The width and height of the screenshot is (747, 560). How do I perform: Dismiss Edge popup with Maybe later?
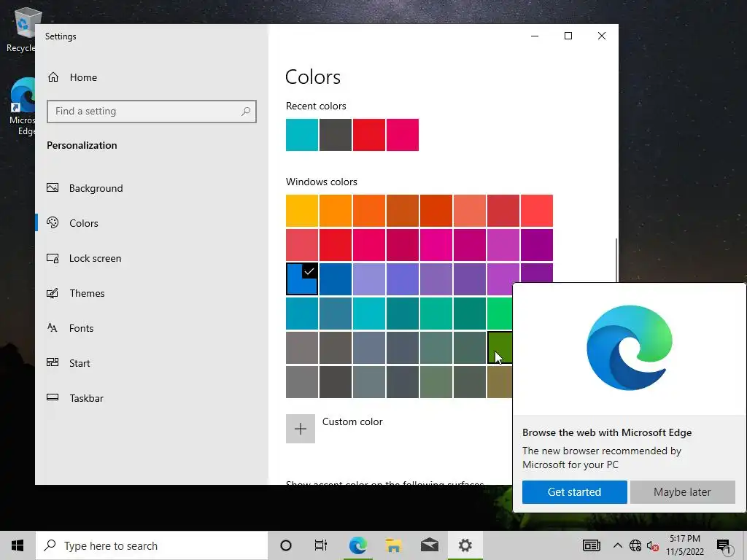682,492
